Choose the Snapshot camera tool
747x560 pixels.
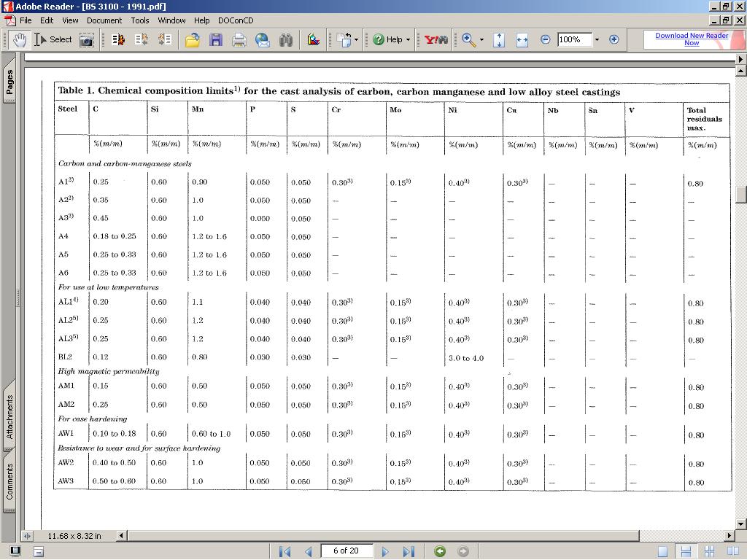[86, 40]
